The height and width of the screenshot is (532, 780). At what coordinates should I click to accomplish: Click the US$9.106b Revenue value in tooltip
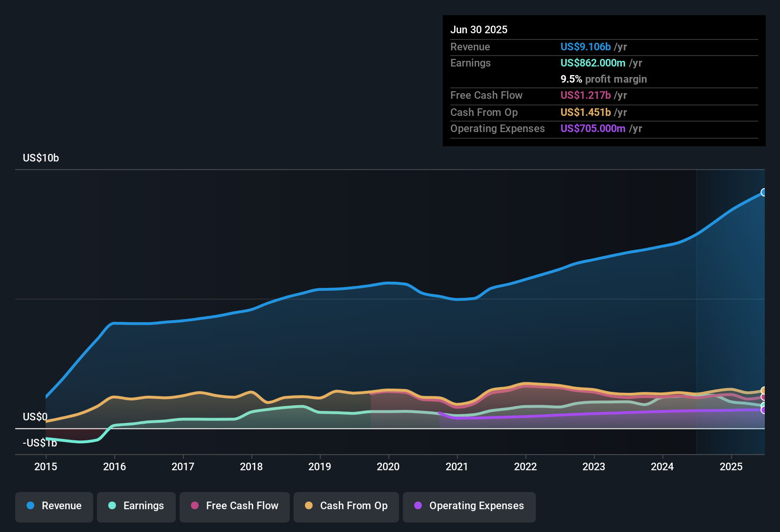point(585,47)
